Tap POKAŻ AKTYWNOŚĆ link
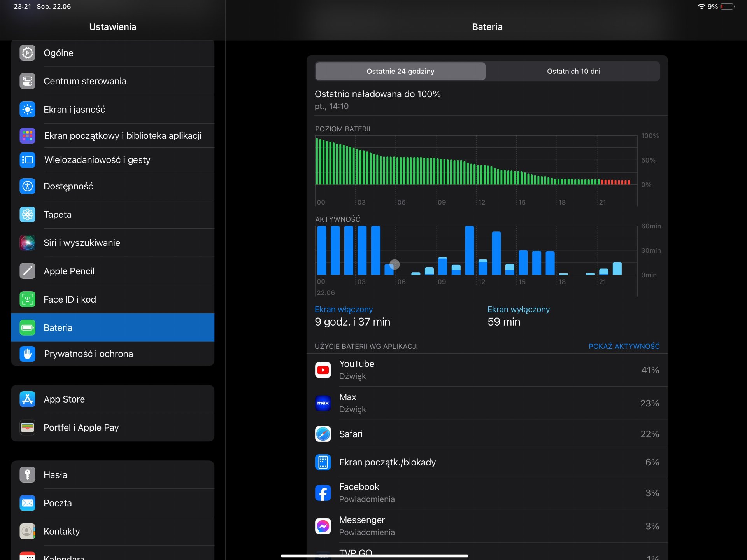747x560 pixels. point(624,346)
